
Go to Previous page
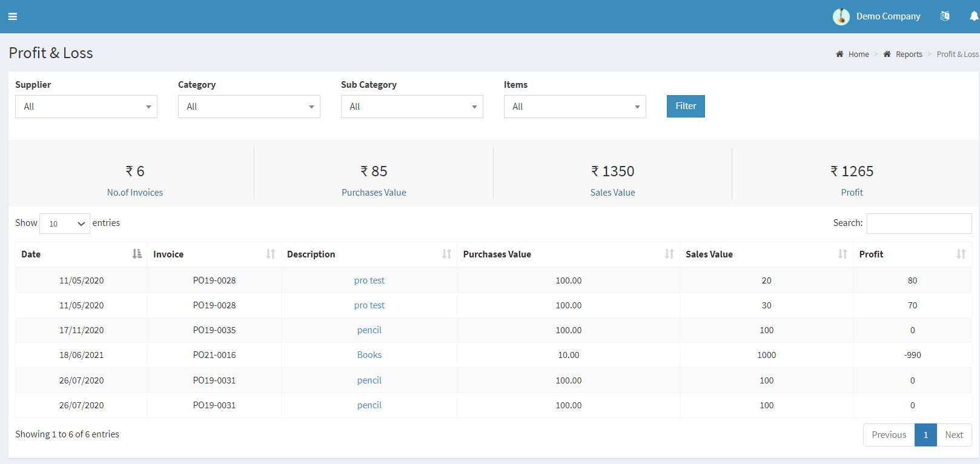point(889,435)
